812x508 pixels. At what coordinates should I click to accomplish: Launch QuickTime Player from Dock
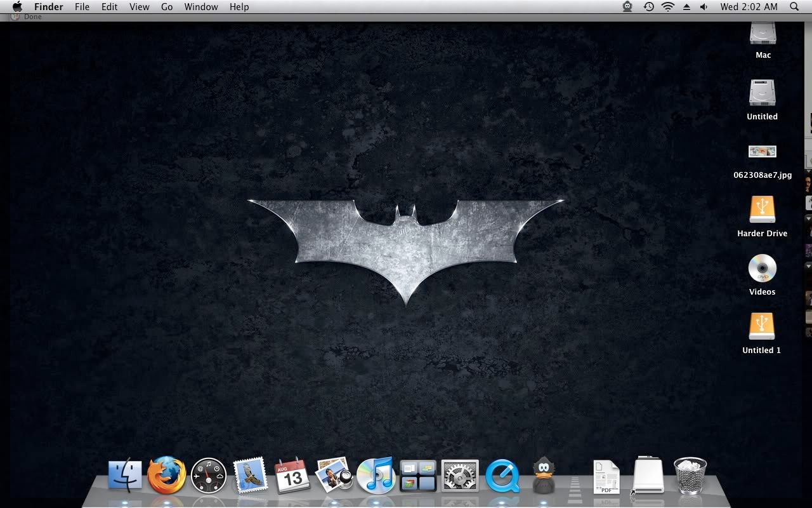tap(502, 476)
